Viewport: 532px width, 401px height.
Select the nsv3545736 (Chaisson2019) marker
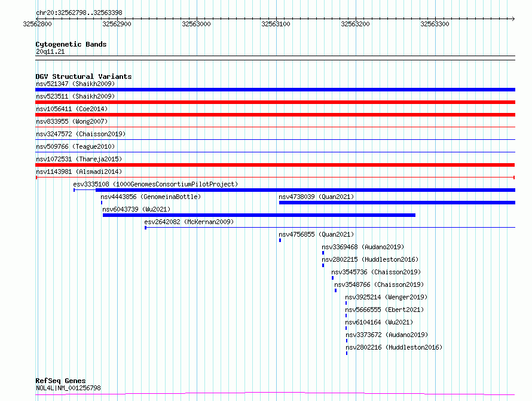pos(332,278)
